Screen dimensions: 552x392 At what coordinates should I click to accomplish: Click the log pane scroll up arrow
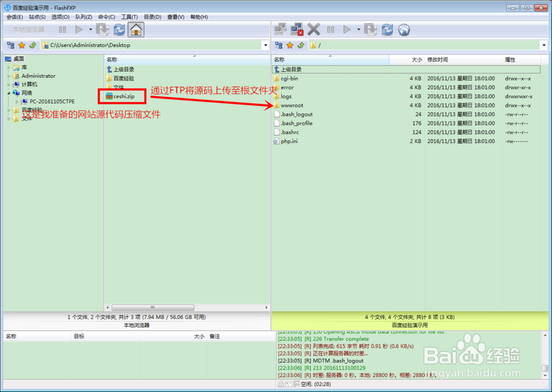(x=545, y=335)
